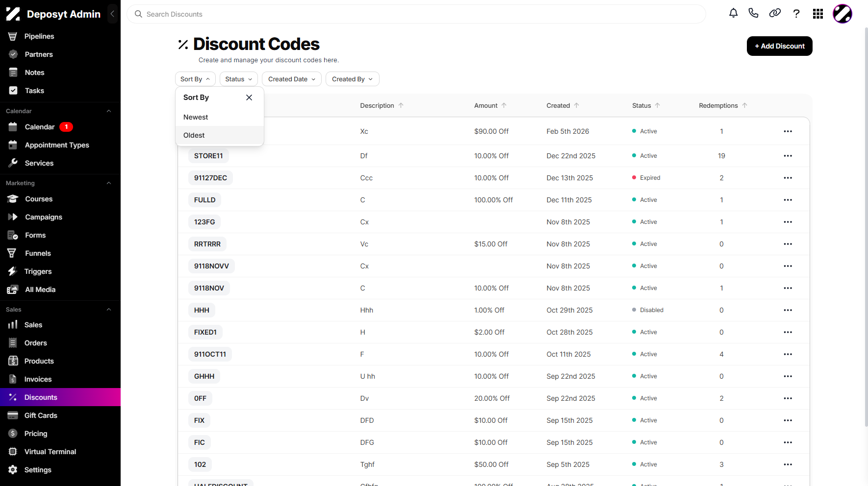Image resolution: width=868 pixels, height=486 pixels.
Task: Click the 'Dec 13th 2025' created date
Action: click(570, 178)
